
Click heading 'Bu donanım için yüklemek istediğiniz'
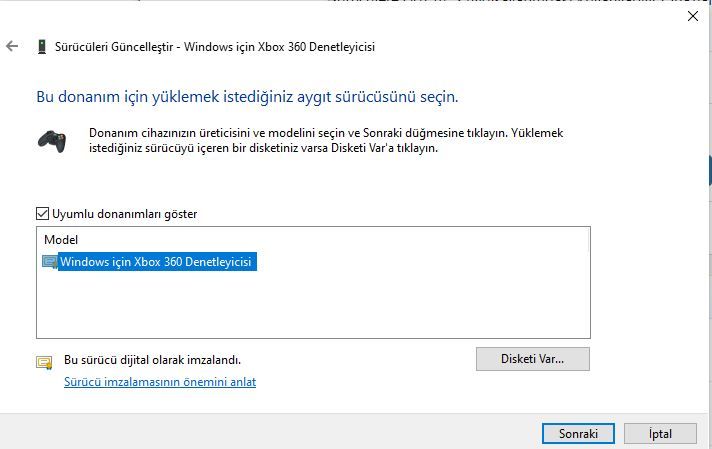pyautogui.click(x=165, y=97)
